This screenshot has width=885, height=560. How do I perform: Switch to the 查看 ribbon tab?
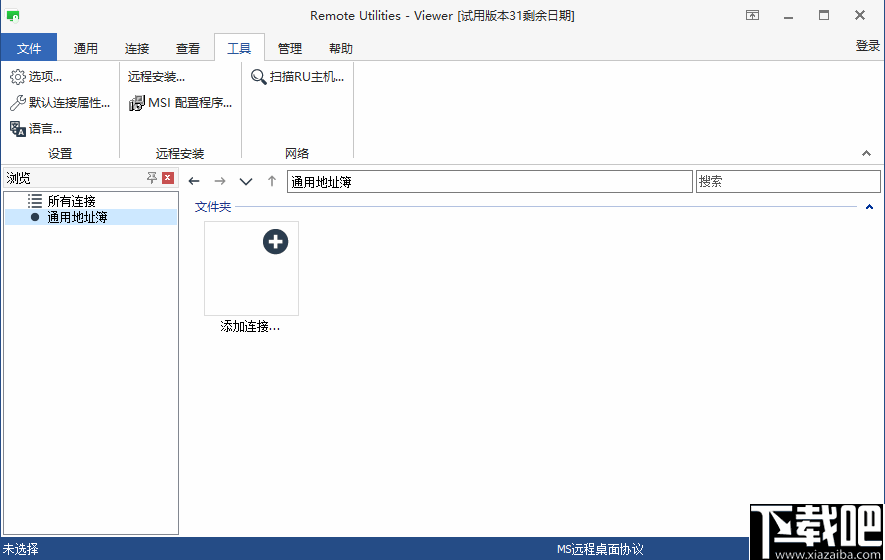pos(187,48)
